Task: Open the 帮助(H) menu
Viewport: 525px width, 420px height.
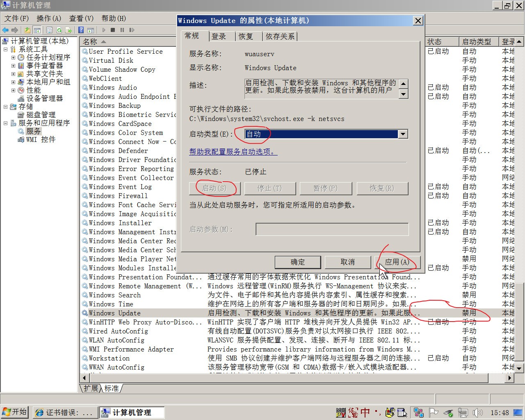Action: [x=114, y=18]
